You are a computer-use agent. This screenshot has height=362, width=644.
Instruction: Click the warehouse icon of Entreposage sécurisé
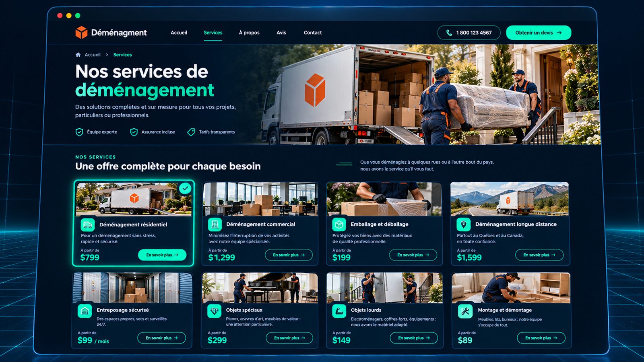(x=85, y=311)
